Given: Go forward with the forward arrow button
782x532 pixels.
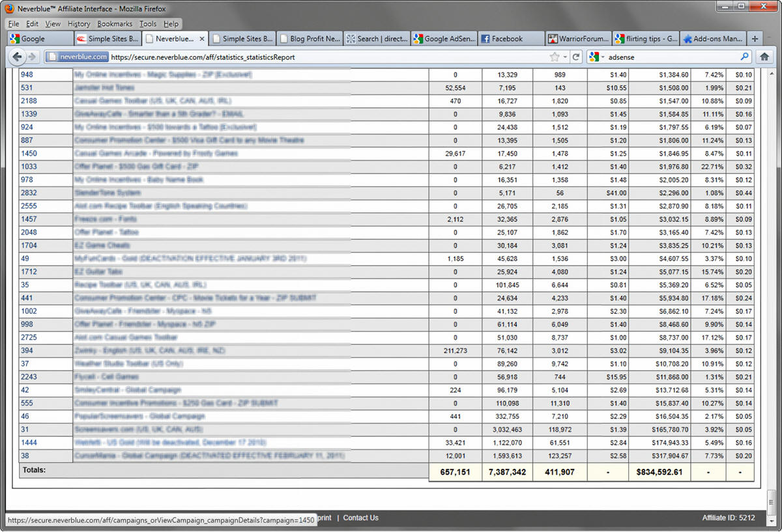Looking at the screenshot, I should (x=33, y=57).
